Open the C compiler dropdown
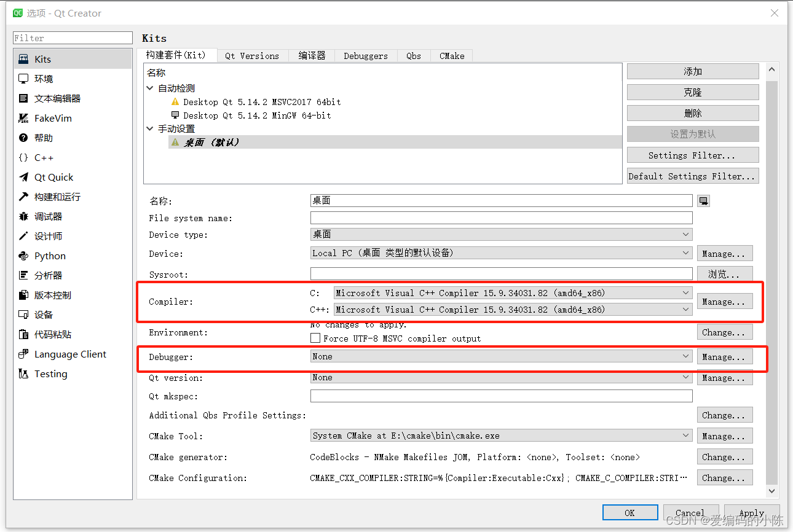This screenshot has width=793, height=532. click(513, 293)
